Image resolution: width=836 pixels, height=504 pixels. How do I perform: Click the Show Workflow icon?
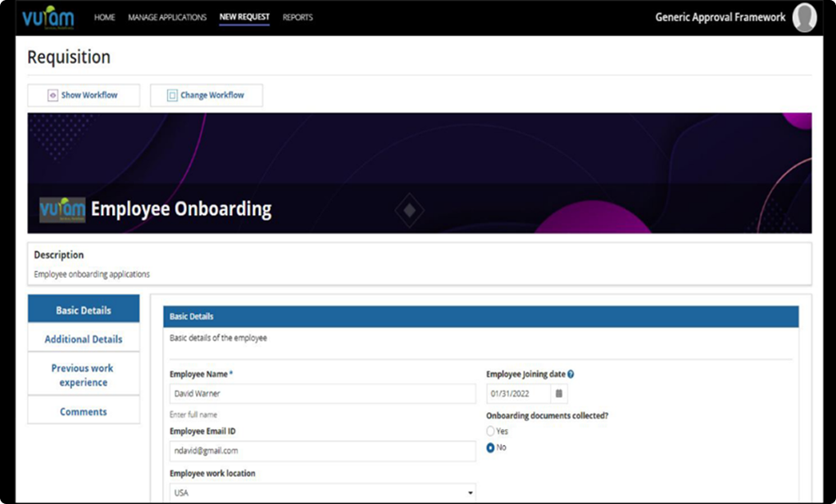pyautogui.click(x=53, y=95)
